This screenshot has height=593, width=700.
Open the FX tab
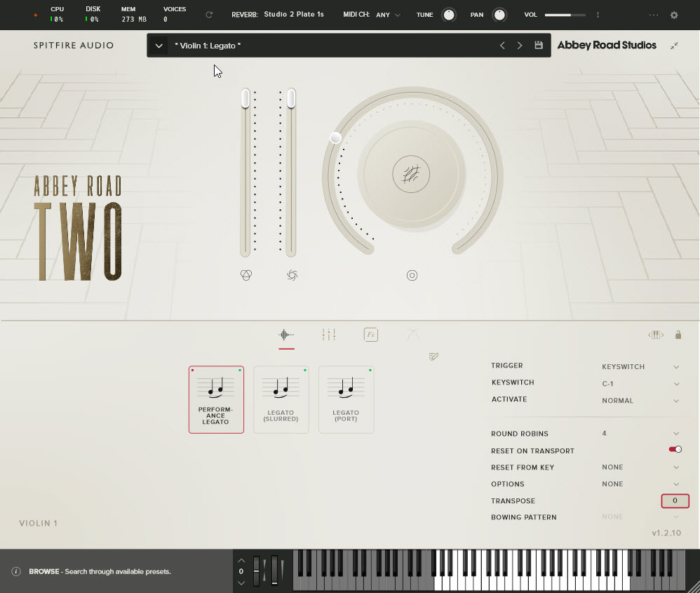pos(371,335)
